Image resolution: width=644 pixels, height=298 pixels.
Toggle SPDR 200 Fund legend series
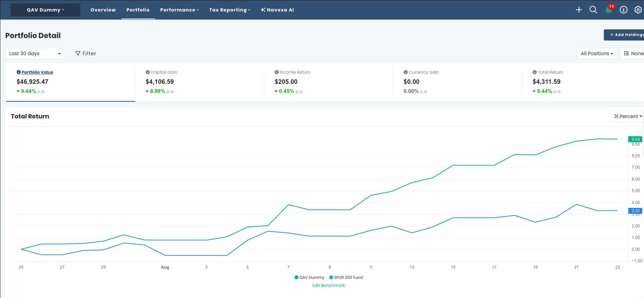[346, 277]
